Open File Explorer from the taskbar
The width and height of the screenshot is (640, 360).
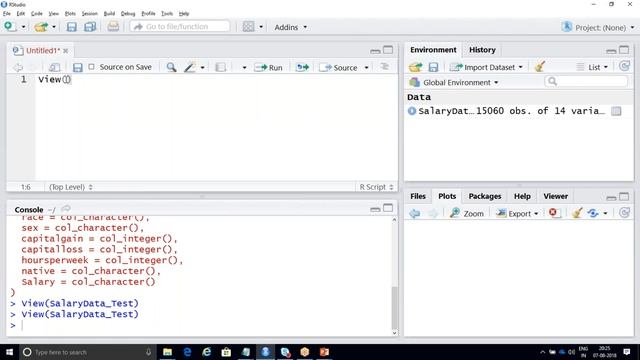167,352
